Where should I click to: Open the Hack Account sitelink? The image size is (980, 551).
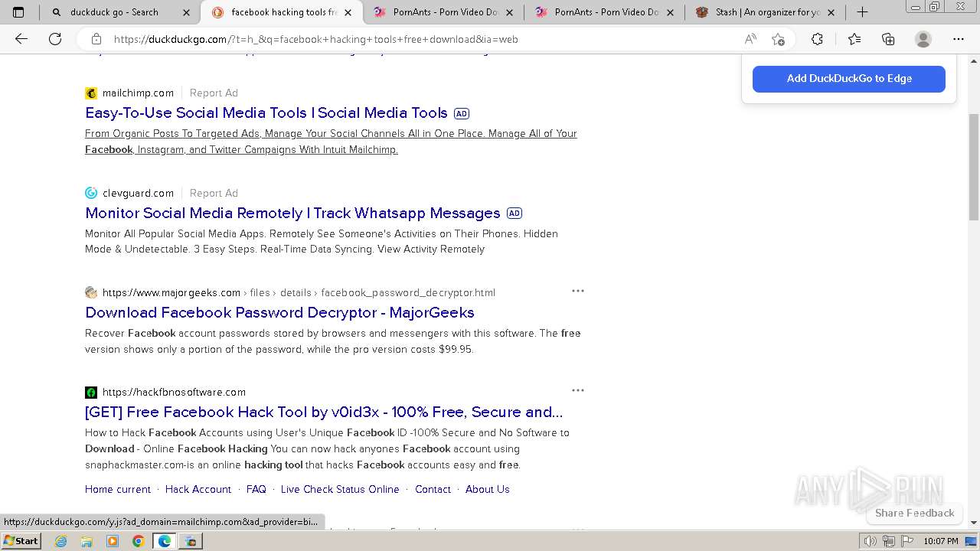198,489
